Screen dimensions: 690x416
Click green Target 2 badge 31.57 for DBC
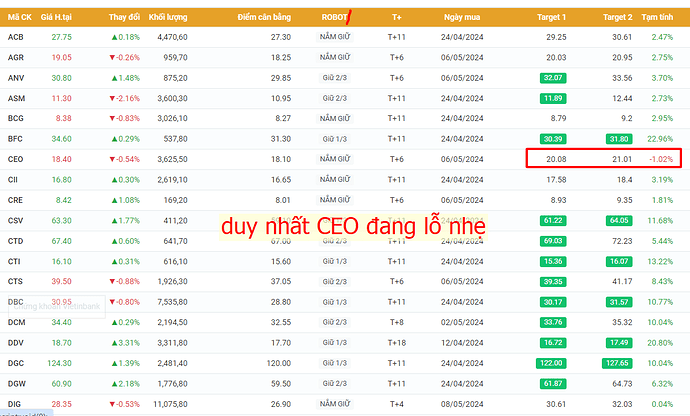pos(619,302)
